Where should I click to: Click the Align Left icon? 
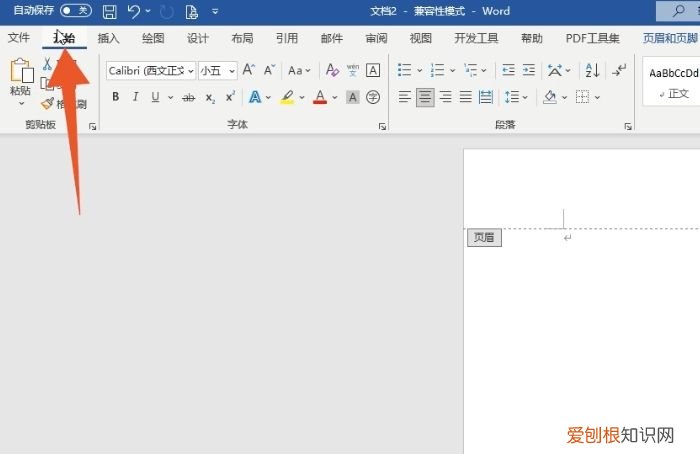click(404, 97)
